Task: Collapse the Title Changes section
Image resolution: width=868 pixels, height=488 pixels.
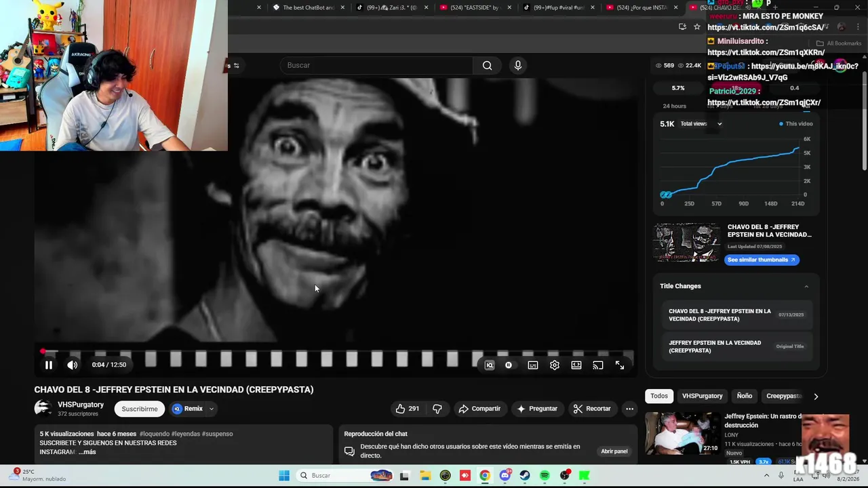Action: (806, 286)
